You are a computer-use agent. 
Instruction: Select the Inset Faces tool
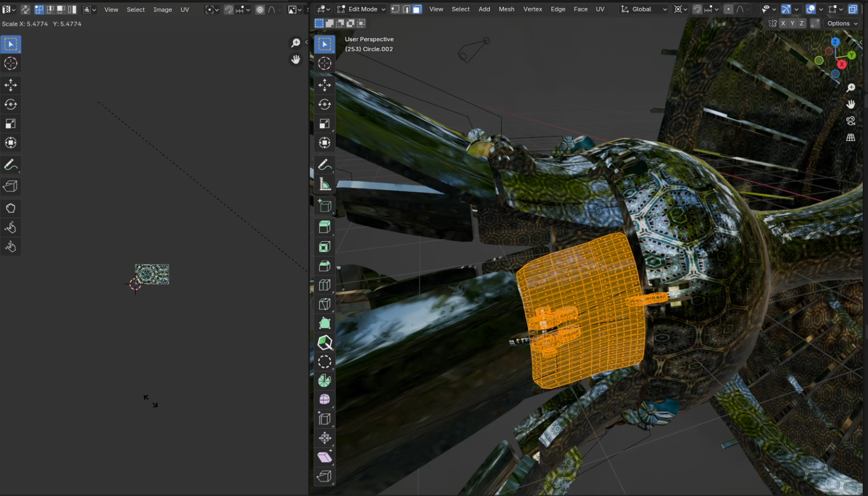coord(324,246)
